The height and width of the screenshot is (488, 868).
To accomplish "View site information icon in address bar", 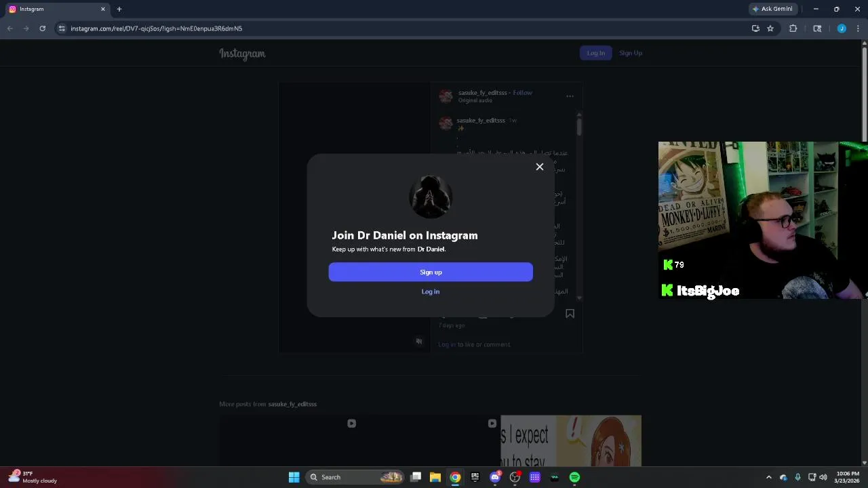I will (62, 28).
